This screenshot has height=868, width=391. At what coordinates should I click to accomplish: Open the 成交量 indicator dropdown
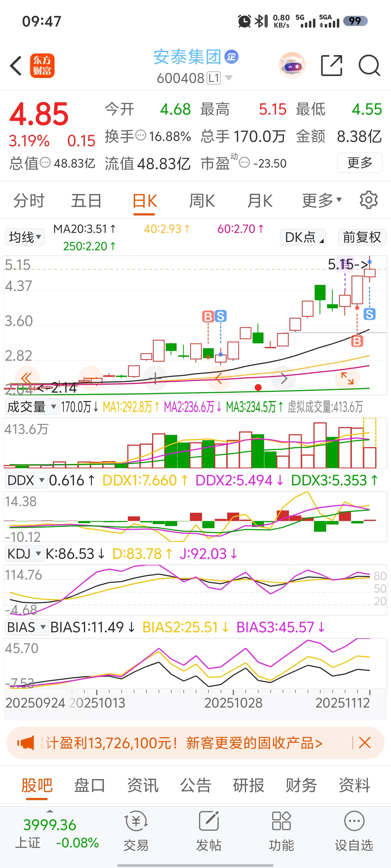click(x=32, y=407)
